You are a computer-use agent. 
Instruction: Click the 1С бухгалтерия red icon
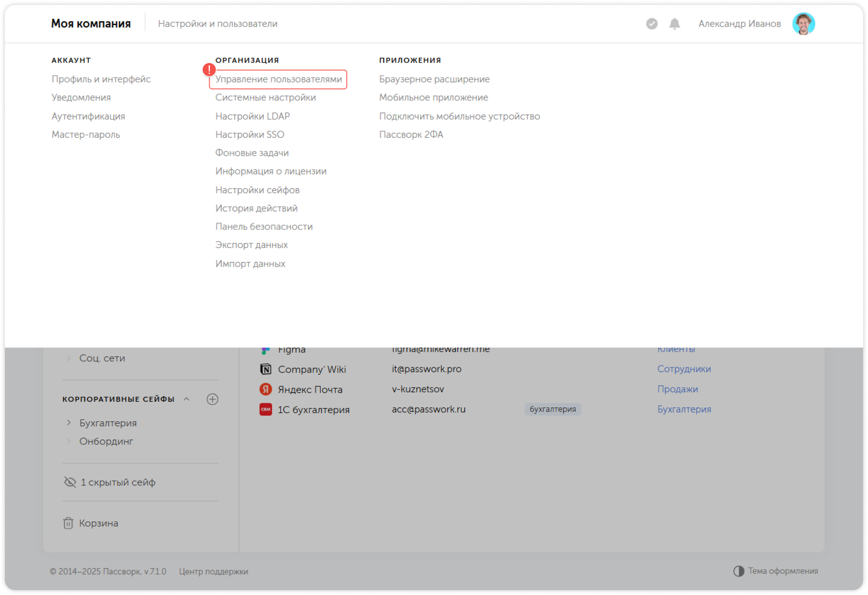[266, 409]
